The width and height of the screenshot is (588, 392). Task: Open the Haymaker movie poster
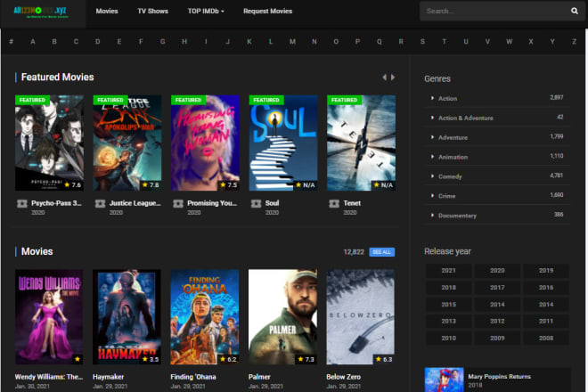pos(127,317)
